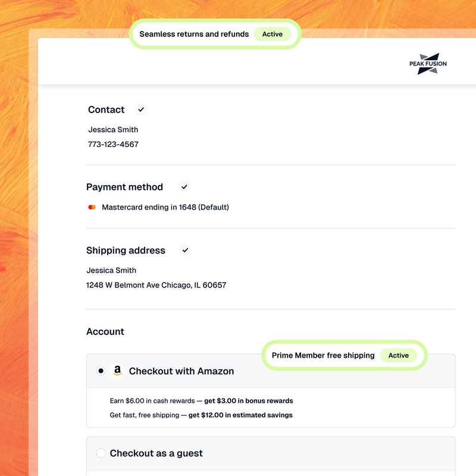Expand the Payment method section

point(124,187)
